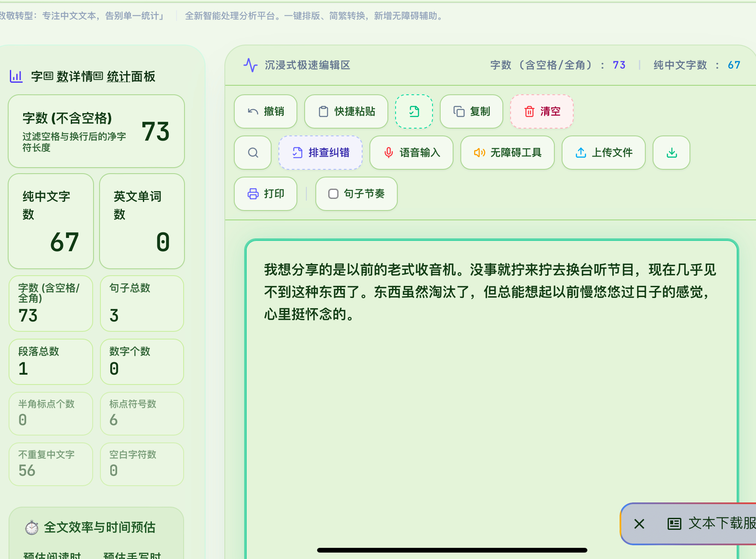The width and height of the screenshot is (756, 559).
Task: Close the 文本下载服务 popup with X
Action: [x=639, y=524]
